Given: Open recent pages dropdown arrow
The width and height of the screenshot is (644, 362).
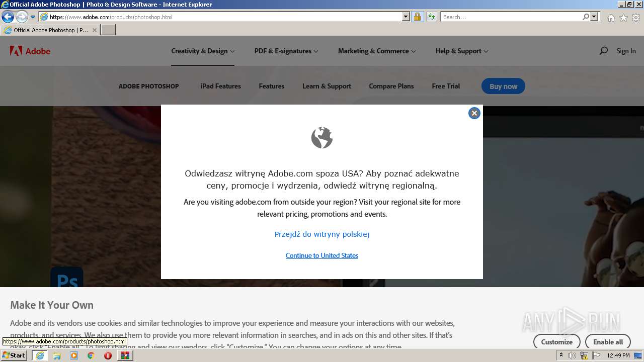Looking at the screenshot, I should (33, 17).
